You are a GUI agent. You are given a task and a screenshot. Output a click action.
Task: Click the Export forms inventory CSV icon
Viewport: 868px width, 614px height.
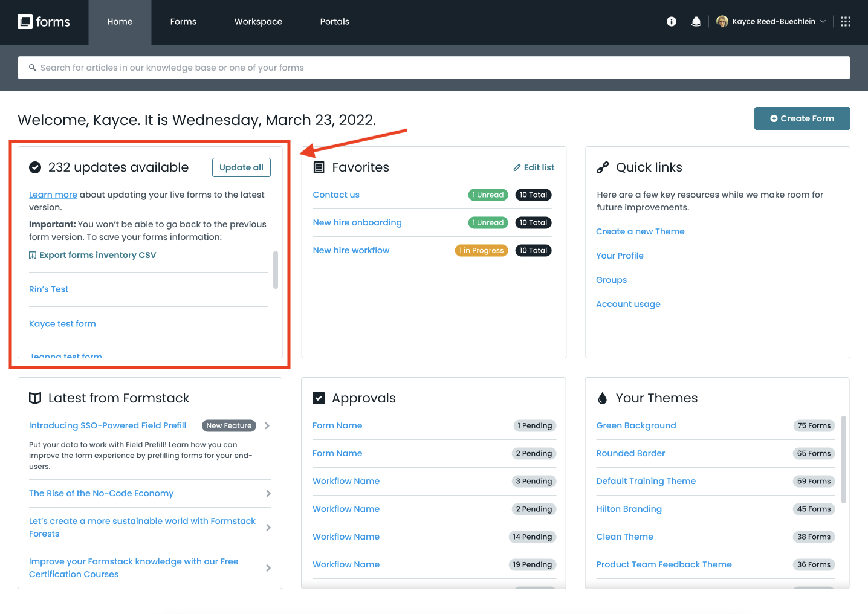pos(33,255)
